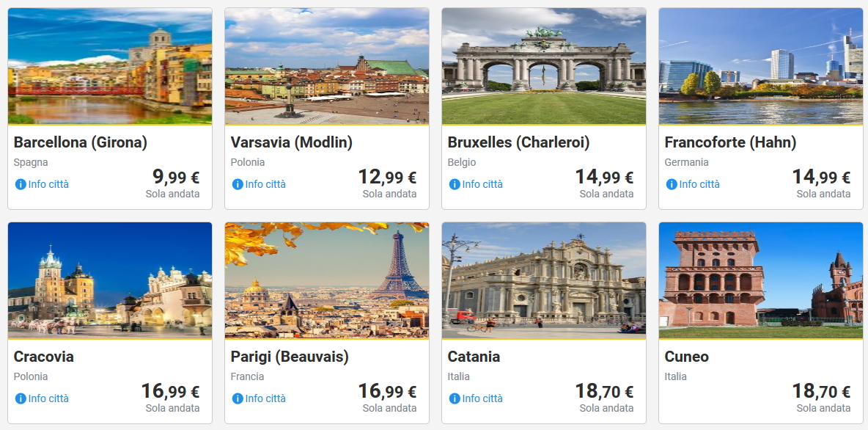The image size is (868, 430).
Task: Click the info icon on the Francoforte card
Action: coord(672,184)
